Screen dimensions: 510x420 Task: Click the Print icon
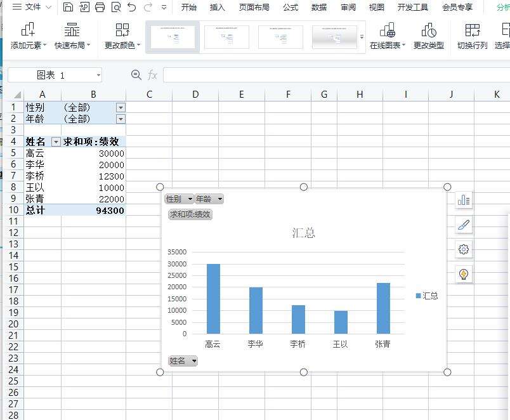click(100, 7)
